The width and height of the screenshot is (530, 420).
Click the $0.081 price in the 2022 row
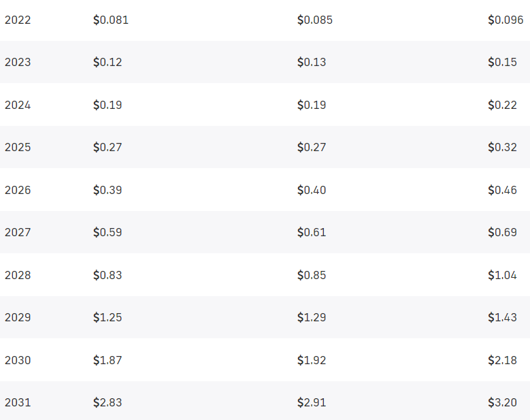(x=111, y=20)
